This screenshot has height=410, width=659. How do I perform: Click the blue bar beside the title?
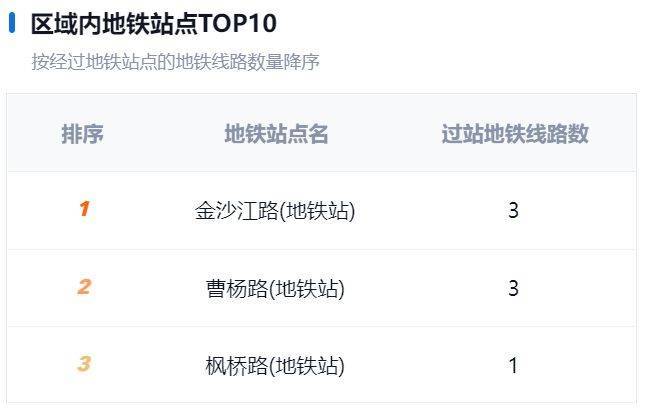tap(12, 23)
